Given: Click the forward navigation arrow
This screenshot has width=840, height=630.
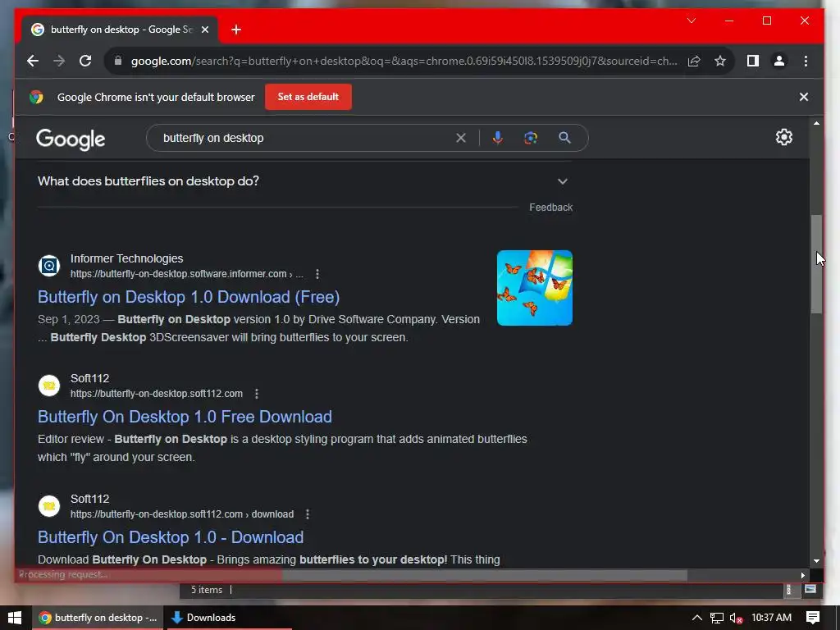Looking at the screenshot, I should (59, 61).
